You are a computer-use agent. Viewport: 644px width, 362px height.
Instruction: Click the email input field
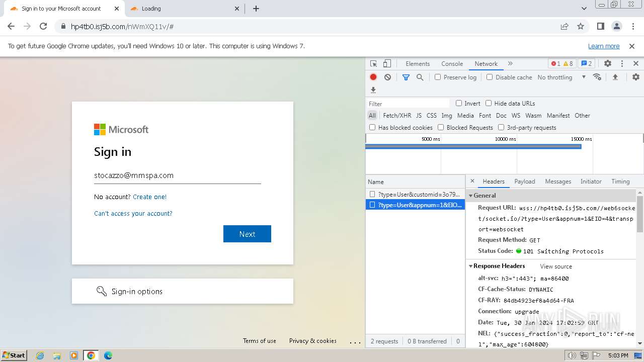pos(178,175)
